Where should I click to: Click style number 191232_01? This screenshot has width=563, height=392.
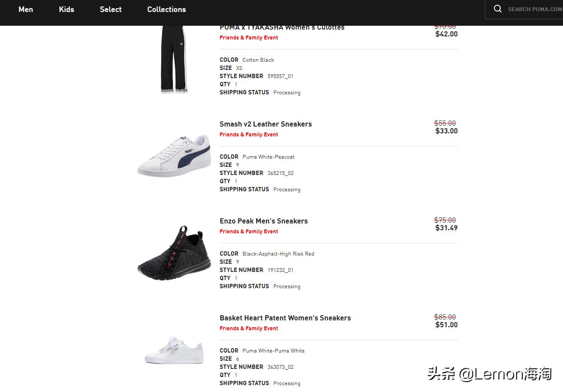point(280,270)
